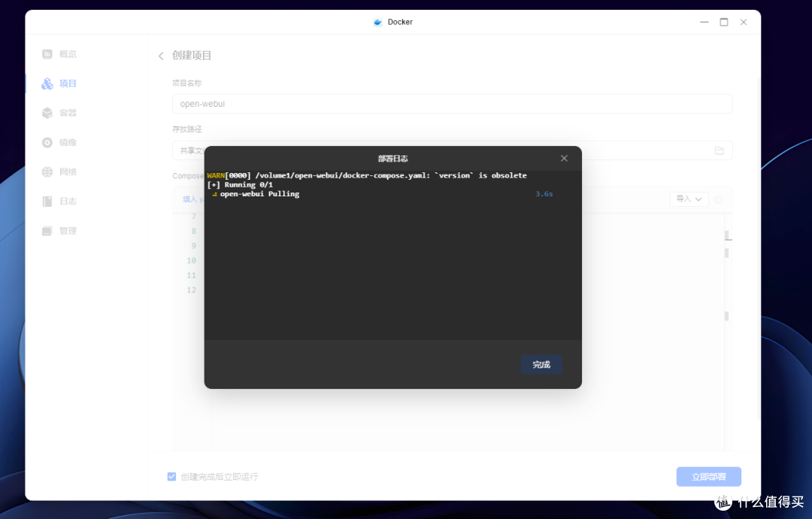This screenshot has height=519, width=812.
Task: Click the '[+] Running 0/1' log line
Action: pyautogui.click(x=240, y=184)
